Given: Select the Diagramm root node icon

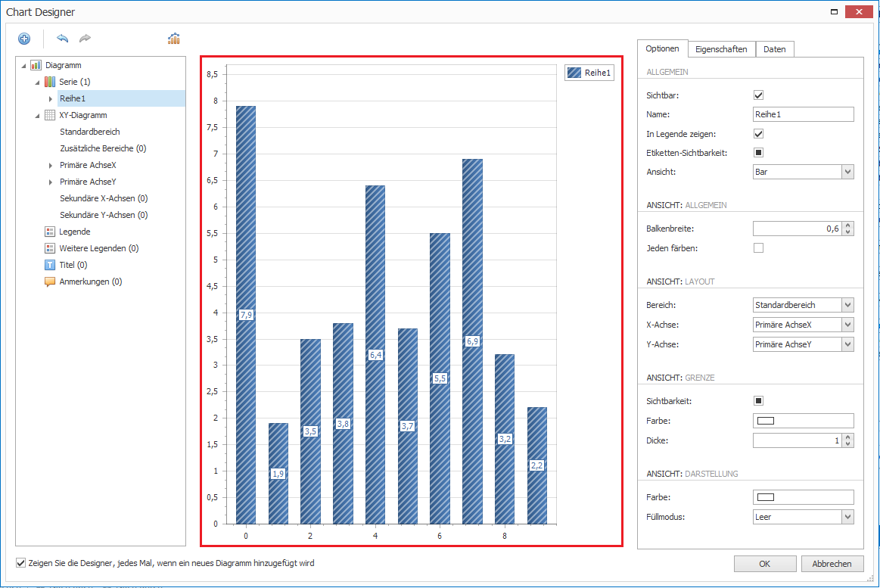Looking at the screenshot, I should 36,65.
